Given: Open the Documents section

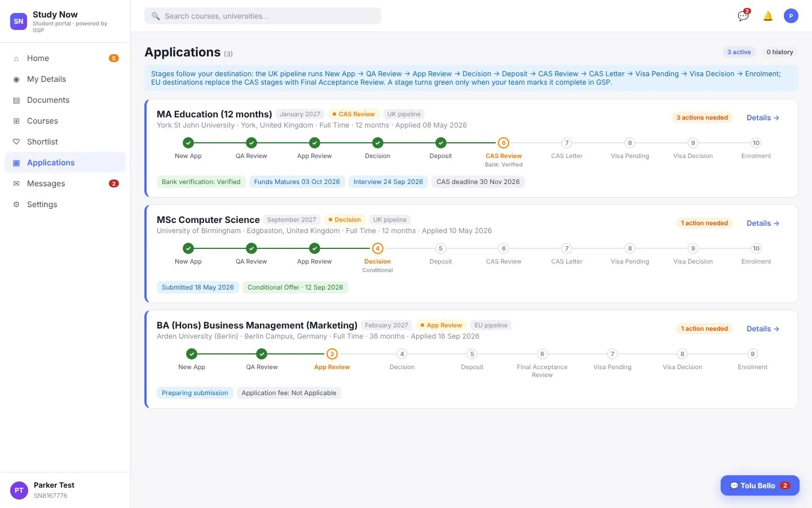Looking at the screenshot, I should (x=65, y=100).
